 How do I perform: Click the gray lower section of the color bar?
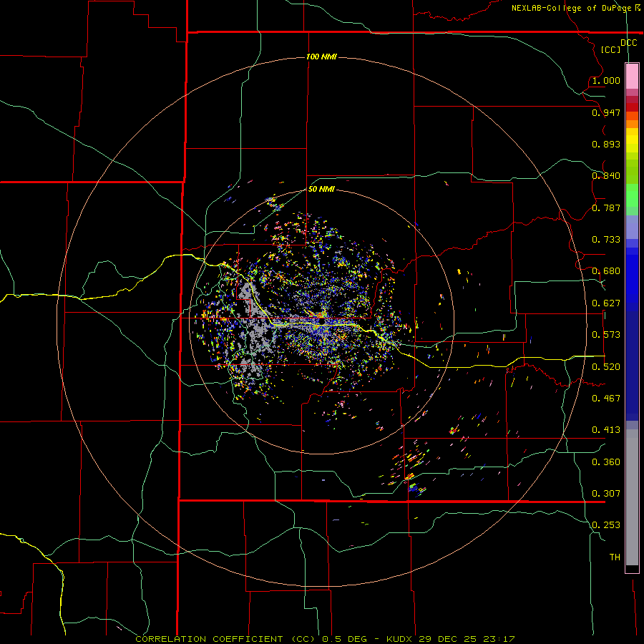pos(632,497)
